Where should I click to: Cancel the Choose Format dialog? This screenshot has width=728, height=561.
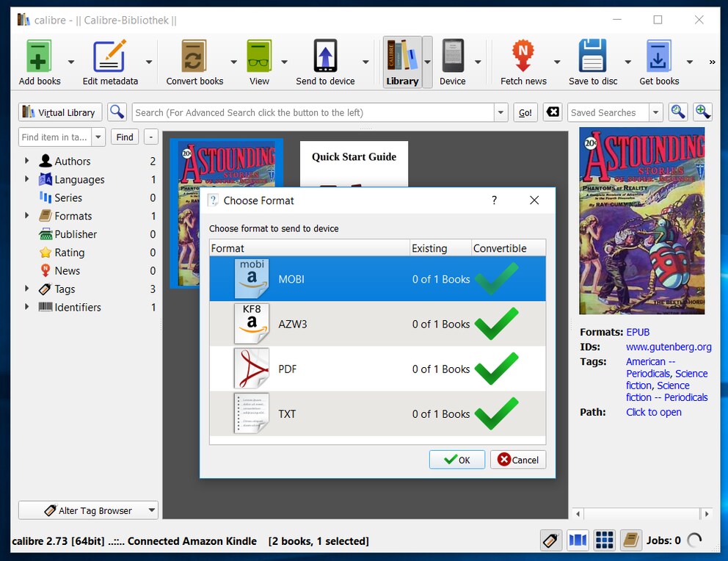click(517, 459)
